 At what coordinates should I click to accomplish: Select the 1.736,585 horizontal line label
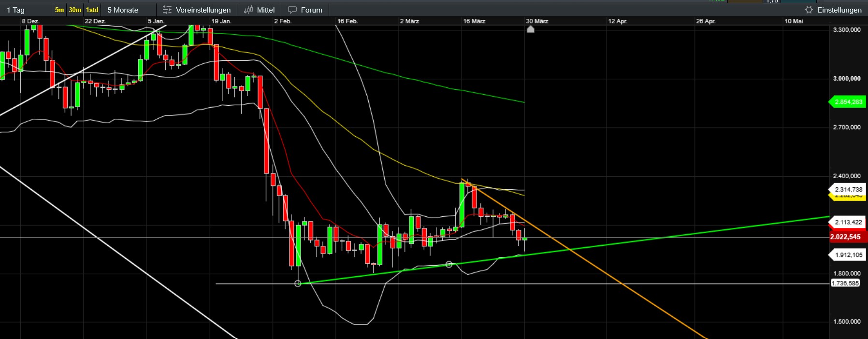click(845, 283)
